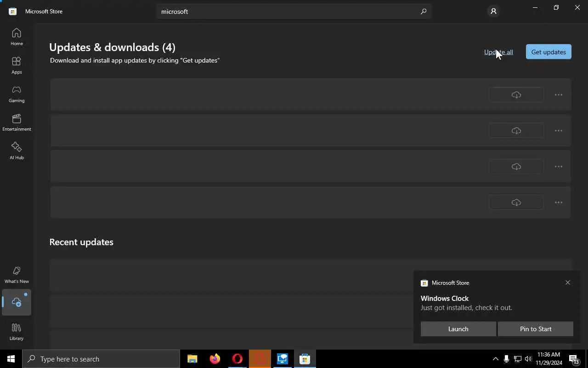Click the search magnifier icon
The image size is (588, 368).
coord(424,11)
